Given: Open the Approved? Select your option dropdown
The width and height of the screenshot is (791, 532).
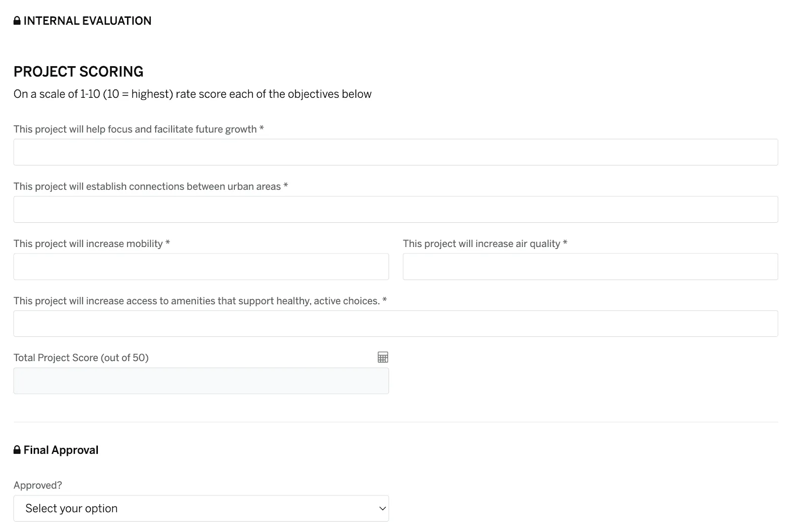Looking at the screenshot, I should tap(201, 508).
